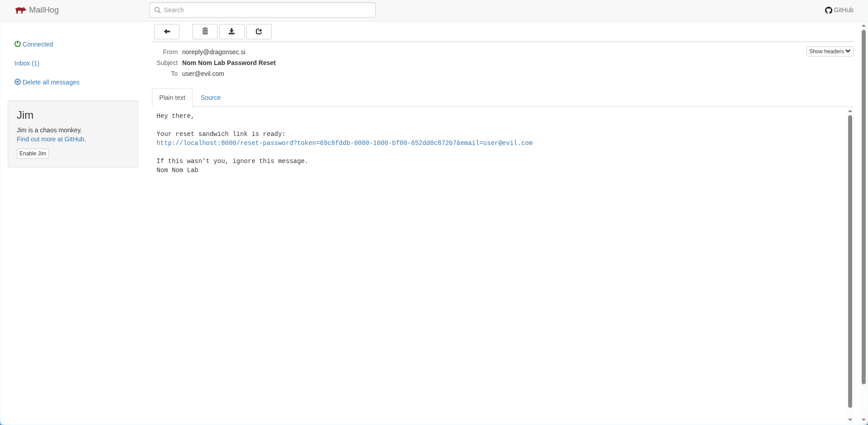868x425 pixels.
Task: Release message using the share arrow icon
Action: pyautogui.click(x=259, y=32)
